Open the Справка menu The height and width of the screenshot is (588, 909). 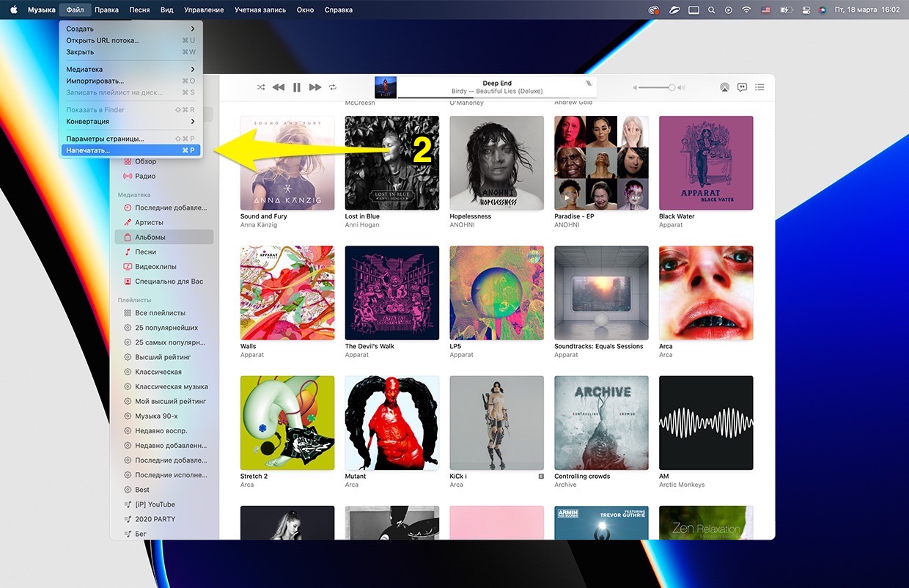(x=338, y=10)
